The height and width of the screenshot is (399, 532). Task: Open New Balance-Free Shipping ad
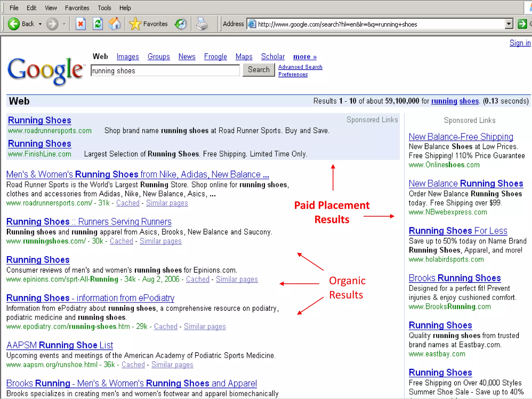pyautogui.click(x=461, y=137)
